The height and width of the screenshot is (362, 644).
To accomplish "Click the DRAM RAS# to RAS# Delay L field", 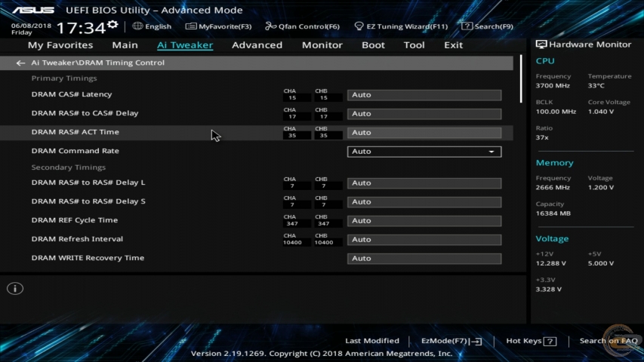I will click(424, 183).
